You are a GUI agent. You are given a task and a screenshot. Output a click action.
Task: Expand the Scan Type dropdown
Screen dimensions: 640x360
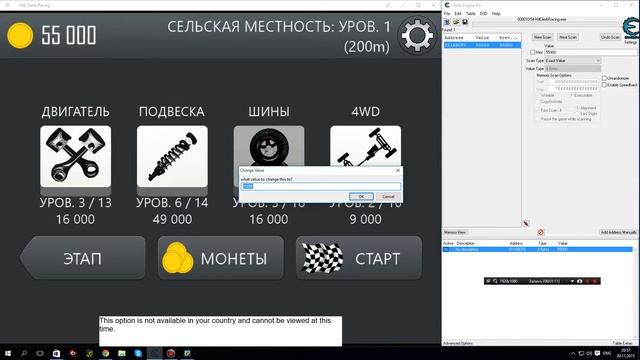[x=573, y=60]
